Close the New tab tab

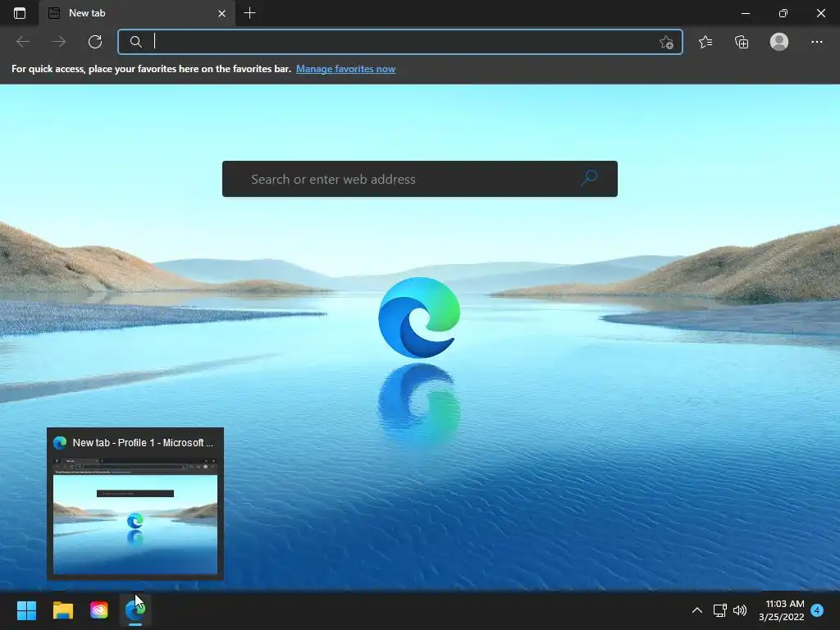[x=221, y=13]
